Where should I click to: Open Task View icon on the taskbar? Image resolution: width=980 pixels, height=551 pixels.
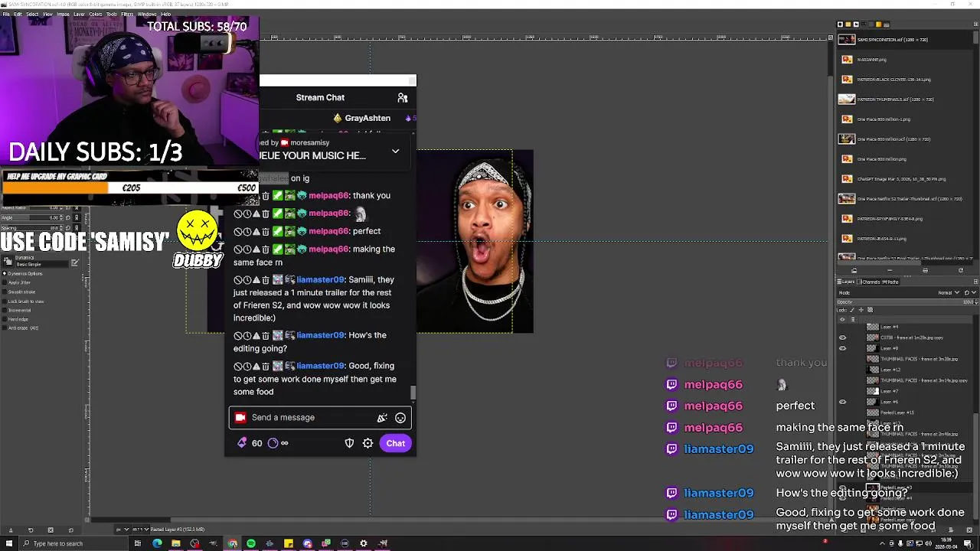[x=138, y=543]
